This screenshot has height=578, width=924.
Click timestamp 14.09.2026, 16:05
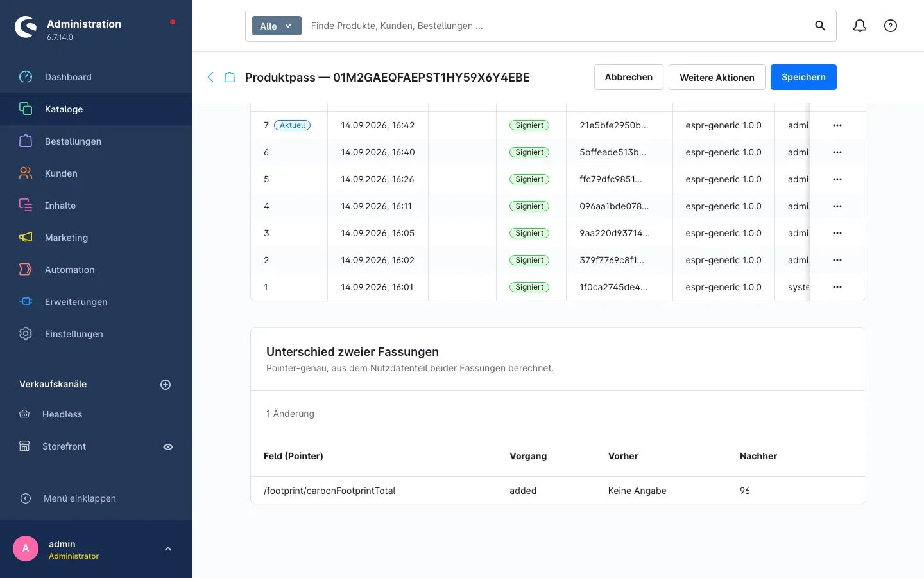pos(377,233)
